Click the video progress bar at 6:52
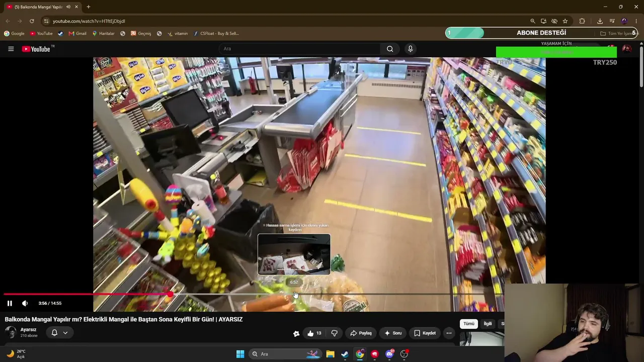The height and width of the screenshot is (362, 644). click(294, 294)
